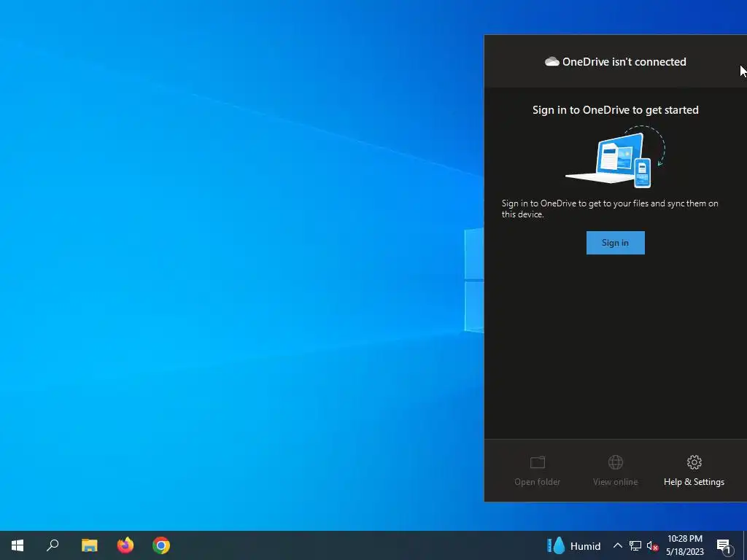Open the clock showing 10:28 PM
Image resolution: width=747 pixels, height=560 pixels.
coord(684,545)
